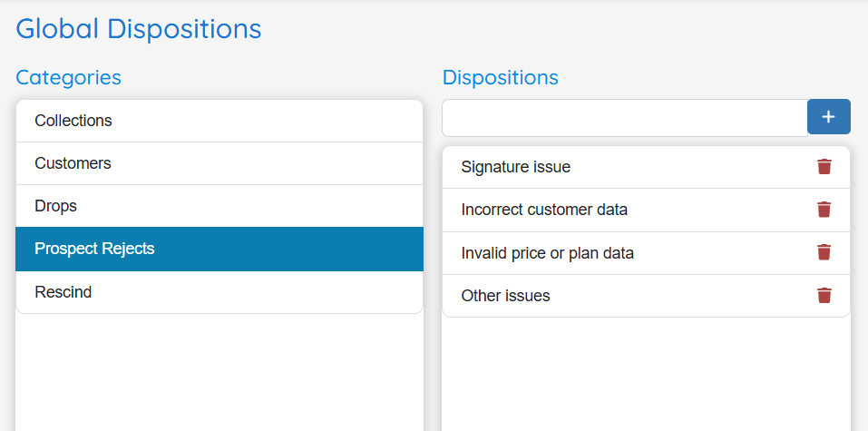
Task: Focus the new disposition text field
Action: pyautogui.click(x=625, y=117)
